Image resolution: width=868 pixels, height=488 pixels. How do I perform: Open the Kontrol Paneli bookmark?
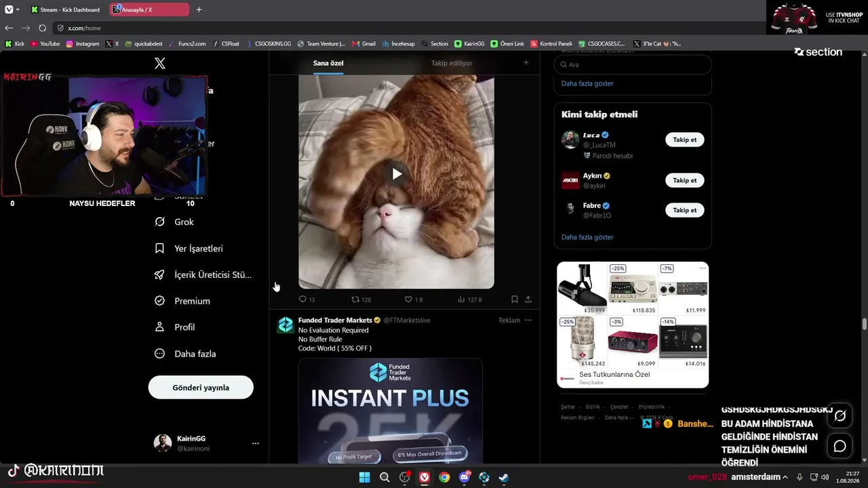[x=552, y=43]
